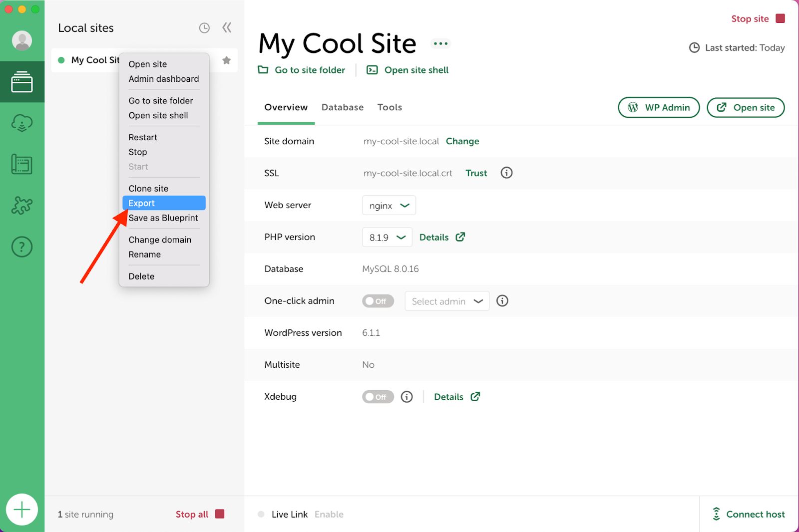This screenshot has height=532, width=799.
Task: Choose Admin dashboard from context menu
Action: [x=164, y=79]
